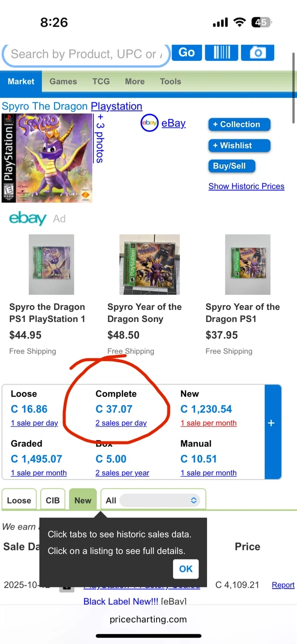
Task: Click the Report link for the sale
Action: tap(283, 585)
